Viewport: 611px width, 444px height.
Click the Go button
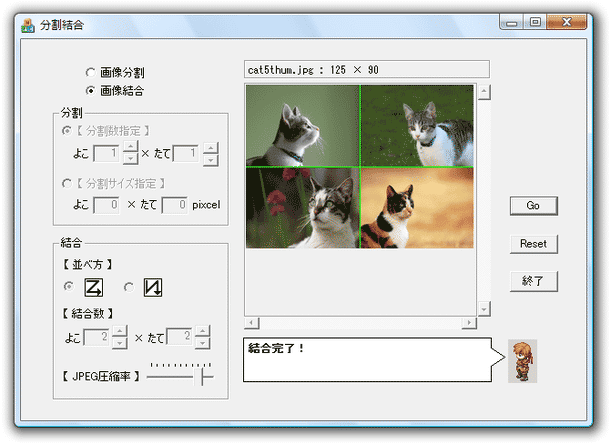click(x=533, y=206)
